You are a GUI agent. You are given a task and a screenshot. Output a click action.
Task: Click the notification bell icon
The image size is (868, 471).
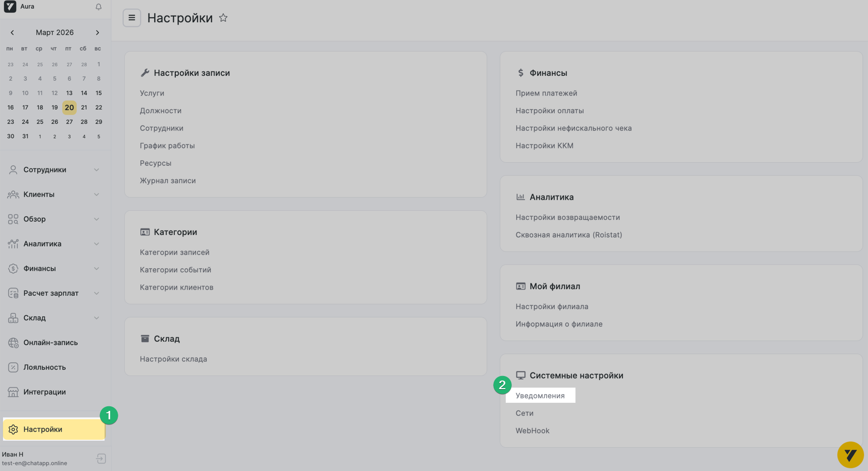(x=99, y=7)
